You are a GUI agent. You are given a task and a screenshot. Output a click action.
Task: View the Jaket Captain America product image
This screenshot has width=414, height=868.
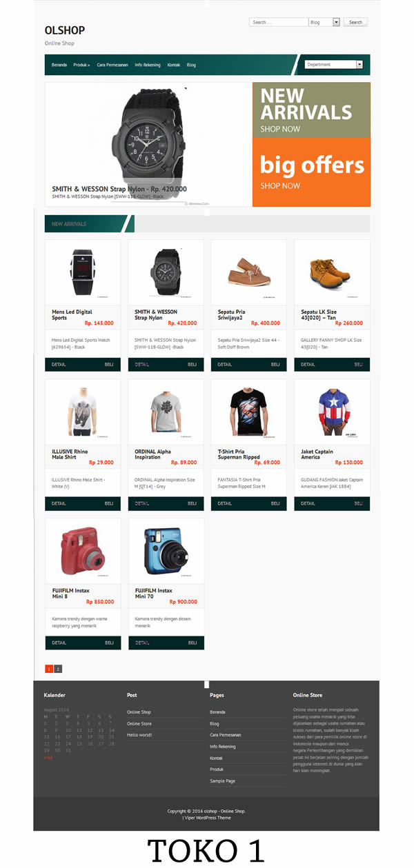tap(332, 412)
